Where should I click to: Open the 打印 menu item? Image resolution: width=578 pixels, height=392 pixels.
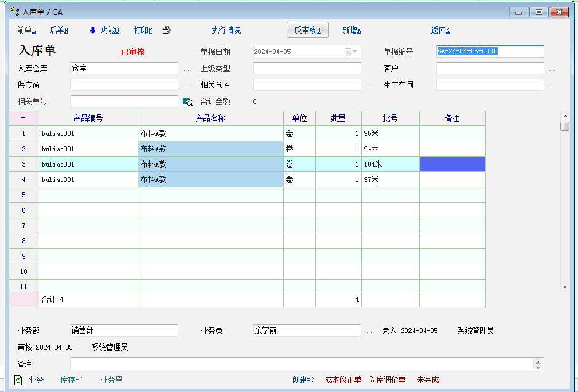143,30
